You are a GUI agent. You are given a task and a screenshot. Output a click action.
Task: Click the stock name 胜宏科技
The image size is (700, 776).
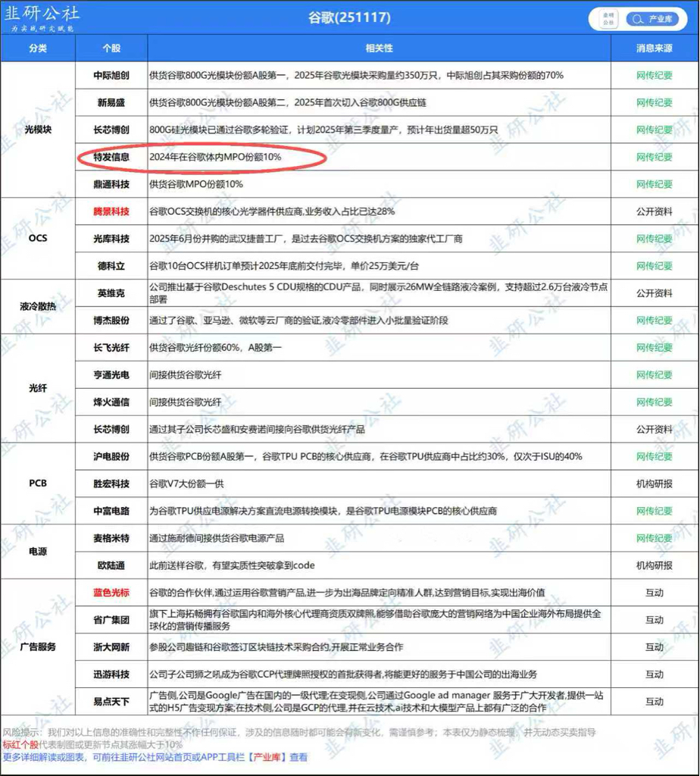click(111, 483)
